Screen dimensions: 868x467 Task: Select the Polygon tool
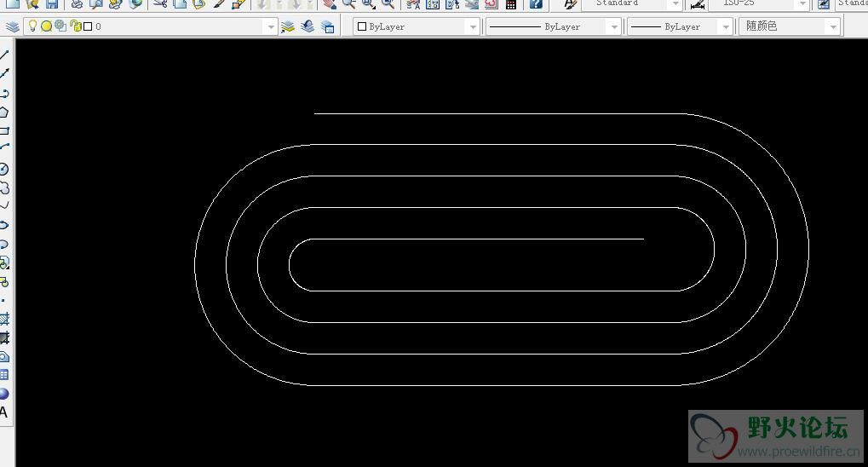(x=4, y=112)
